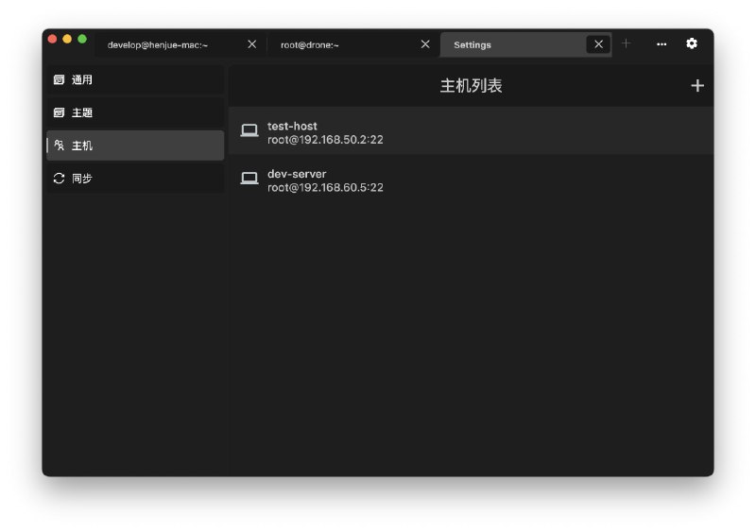
Task: Select the Settings tab
Action: [472, 44]
